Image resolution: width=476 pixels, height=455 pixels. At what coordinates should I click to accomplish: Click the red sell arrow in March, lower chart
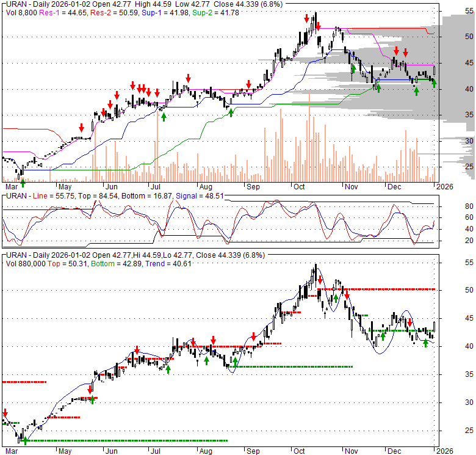click(5, 413)
